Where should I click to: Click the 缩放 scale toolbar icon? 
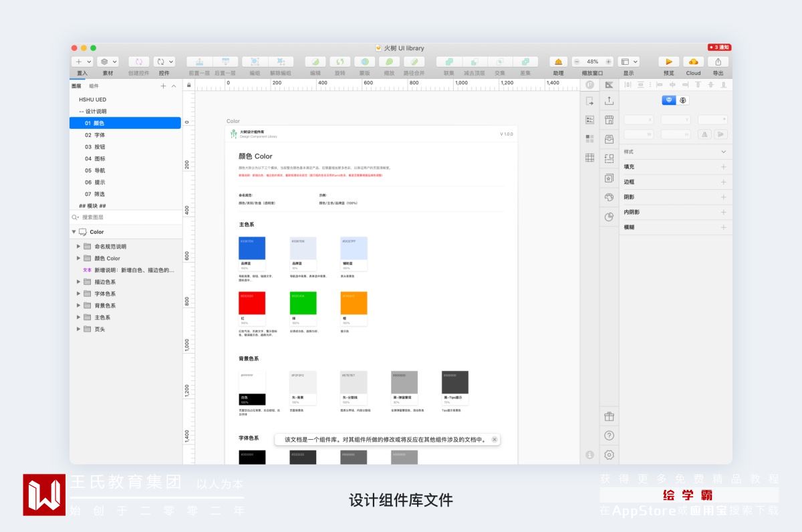click(x=390, y=61)
